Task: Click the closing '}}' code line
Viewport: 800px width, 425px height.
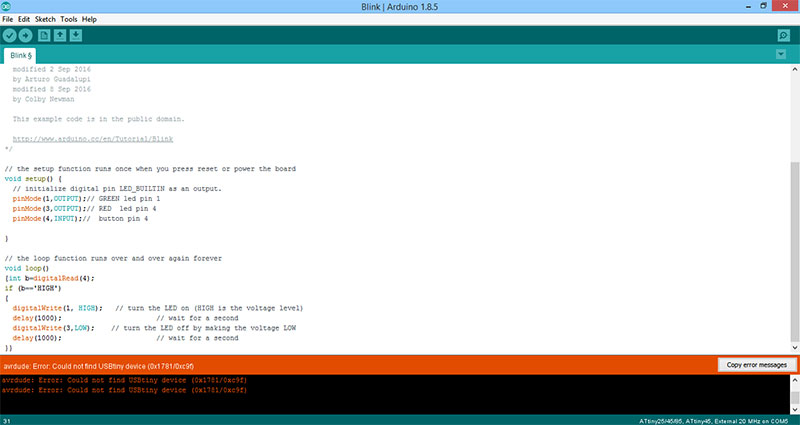Action: pos(9,348)
